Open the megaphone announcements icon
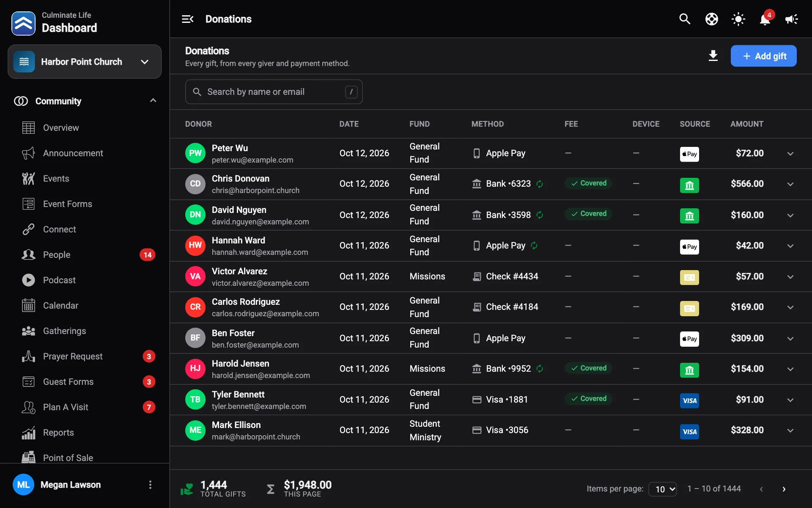Image resolution: width=812 pixels, height=508 pixels. (792, 19)
